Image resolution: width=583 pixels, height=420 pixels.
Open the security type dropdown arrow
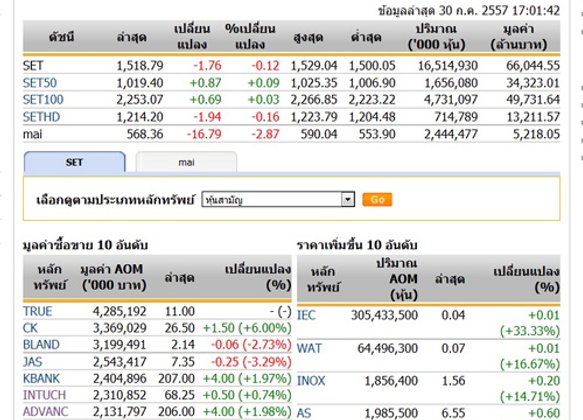[348, 200]
